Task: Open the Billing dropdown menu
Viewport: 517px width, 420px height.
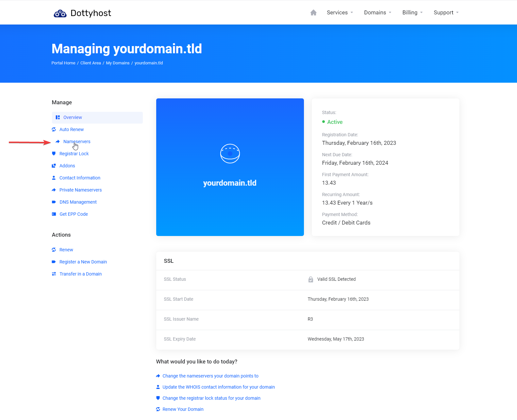Action: pyautogui.click(x=412, y=12)
